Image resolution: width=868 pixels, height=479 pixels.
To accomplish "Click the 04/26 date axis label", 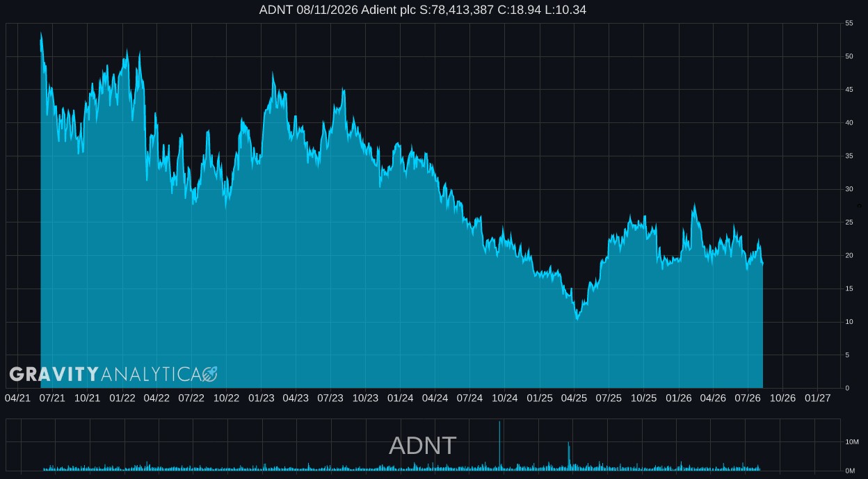I will point(713,398).
